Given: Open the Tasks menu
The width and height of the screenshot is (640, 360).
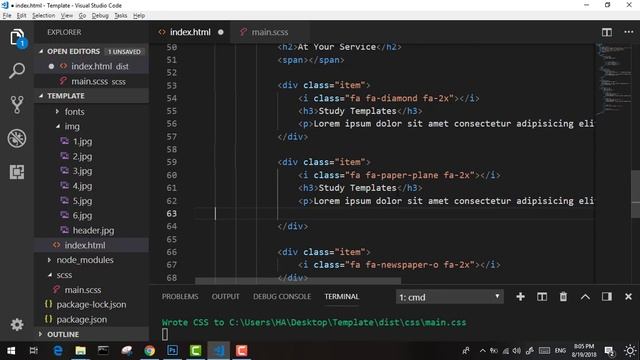Looking at the screenshot, I should coord(120,16).
